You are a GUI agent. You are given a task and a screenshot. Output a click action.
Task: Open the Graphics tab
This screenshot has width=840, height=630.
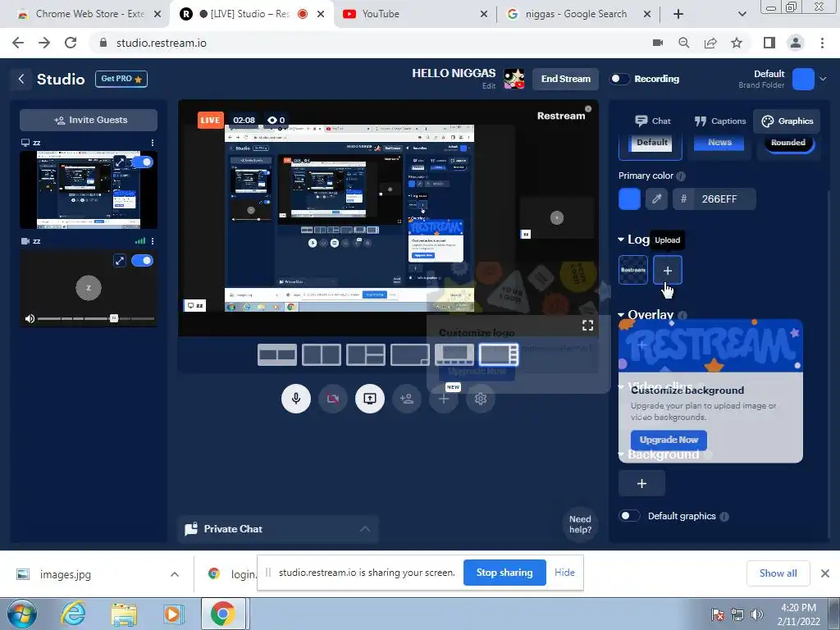pyautogui.click(x=787, y=121)
